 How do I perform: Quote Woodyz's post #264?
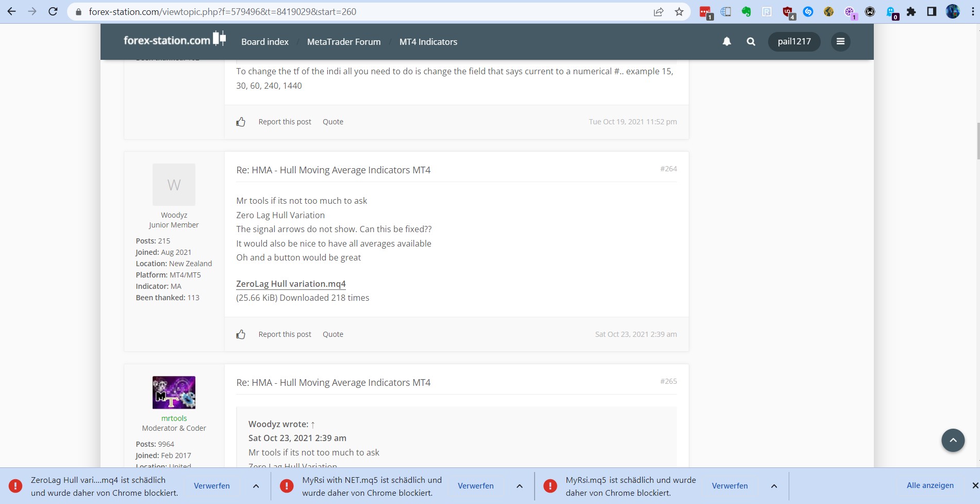click(333, 334)
